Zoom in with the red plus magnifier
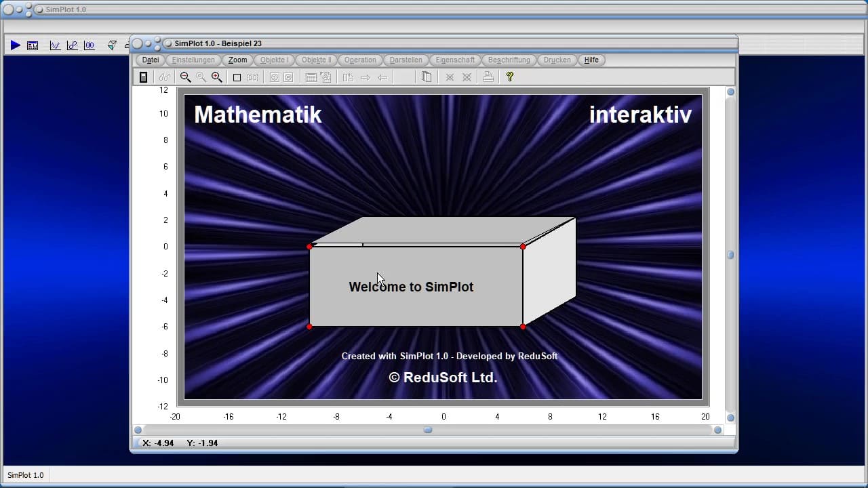 217,77
